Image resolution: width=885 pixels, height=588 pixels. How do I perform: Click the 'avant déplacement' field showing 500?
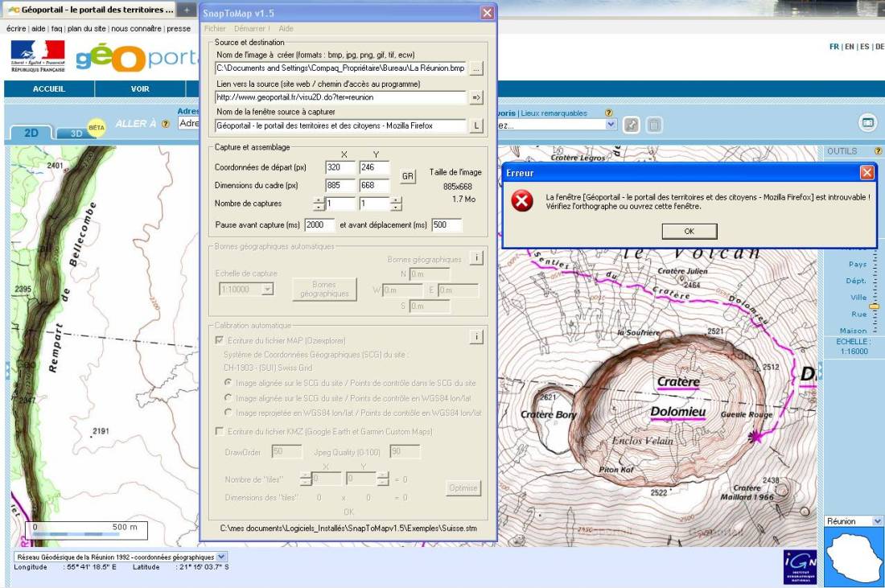click(447, 225)
